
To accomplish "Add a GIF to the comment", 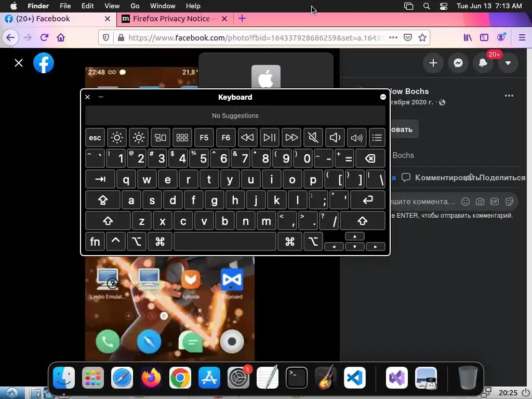I will coord(495,202).
